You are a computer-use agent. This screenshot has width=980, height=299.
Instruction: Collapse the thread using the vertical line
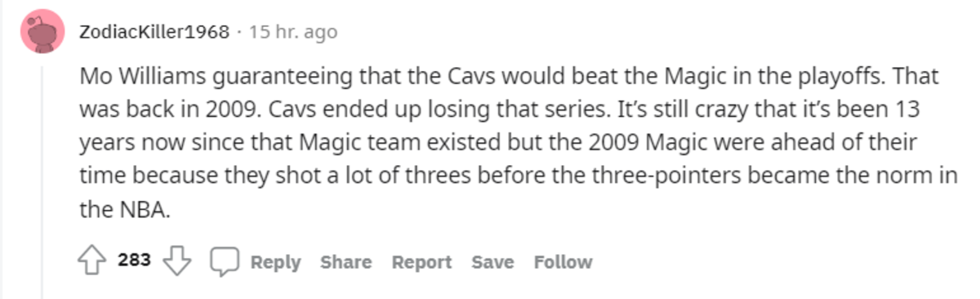[42, 180]
